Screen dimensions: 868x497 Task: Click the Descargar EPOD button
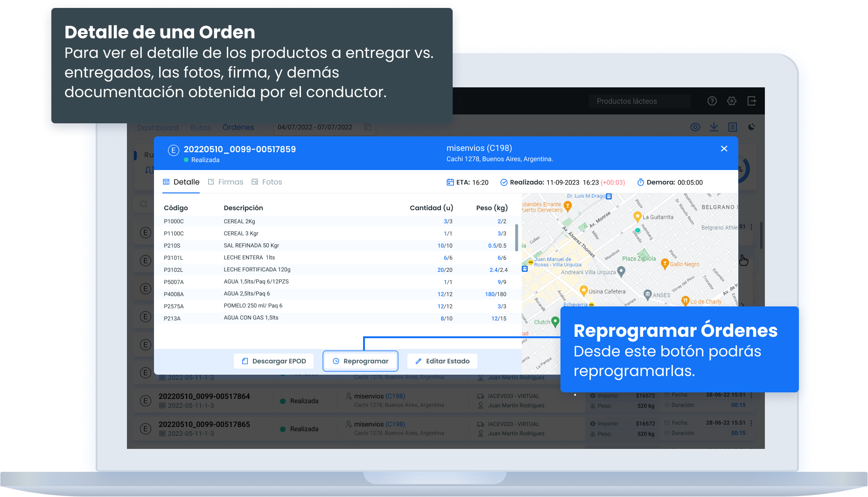point(273,361)
